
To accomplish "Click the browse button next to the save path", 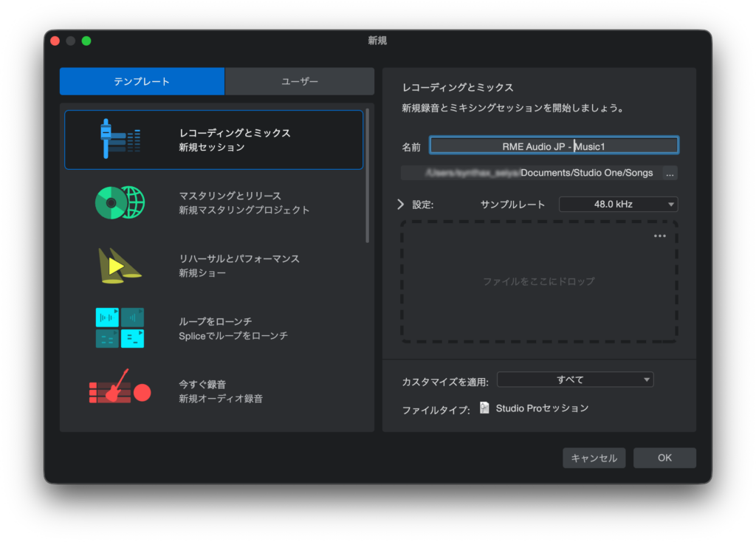I will point(669,173).
